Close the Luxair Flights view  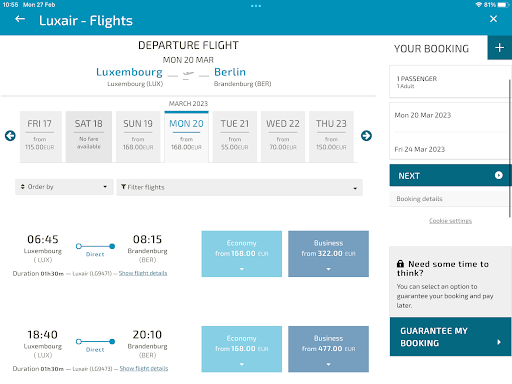(493, 19)
